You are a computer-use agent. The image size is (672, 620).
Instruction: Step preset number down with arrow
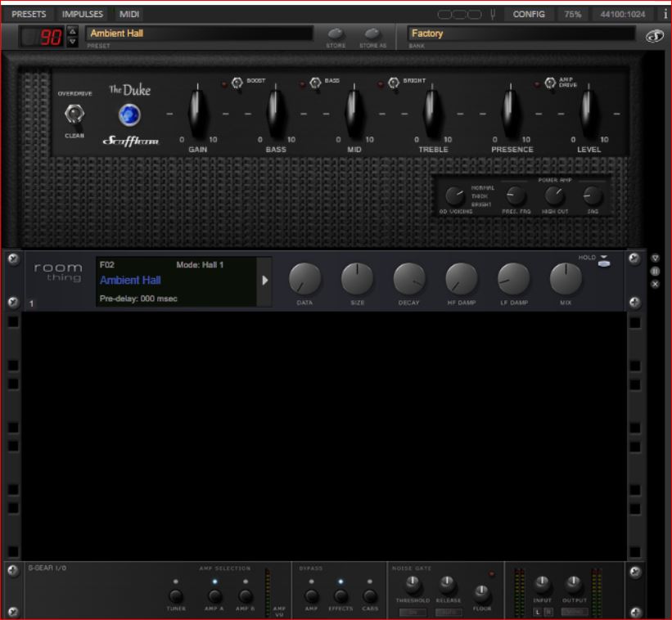[72, 42]
